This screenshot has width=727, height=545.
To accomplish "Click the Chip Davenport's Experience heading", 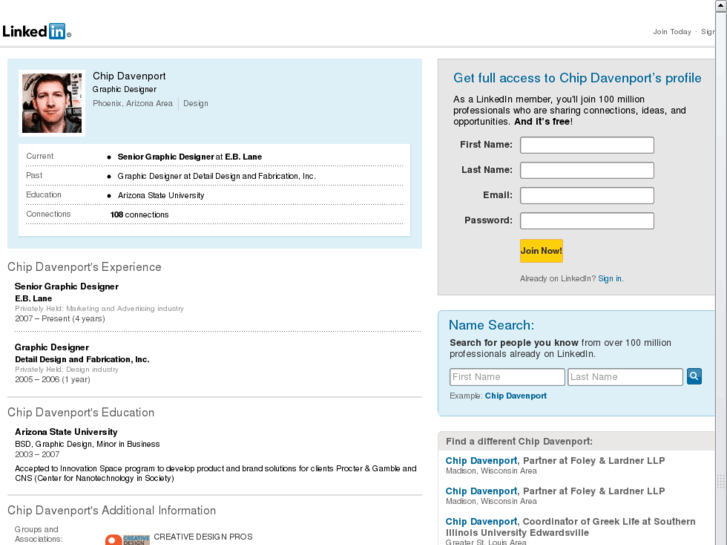I will (84, 267).
